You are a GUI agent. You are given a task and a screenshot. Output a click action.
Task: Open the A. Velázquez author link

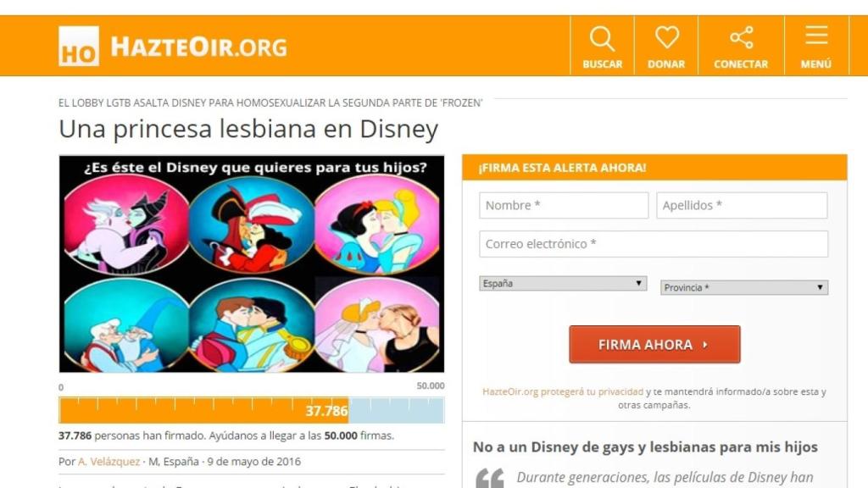[108, 462]
